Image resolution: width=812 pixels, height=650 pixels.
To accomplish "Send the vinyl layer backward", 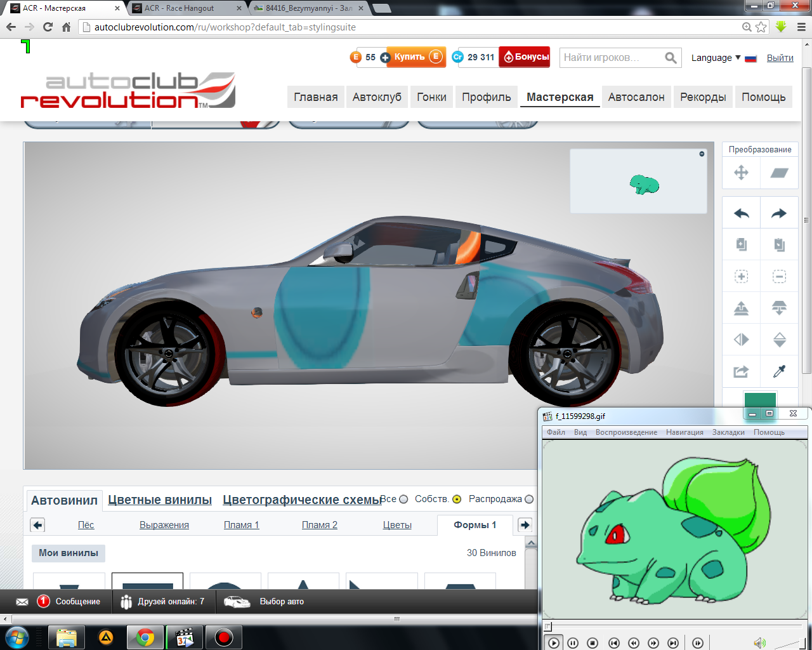I will coord(779,308).
